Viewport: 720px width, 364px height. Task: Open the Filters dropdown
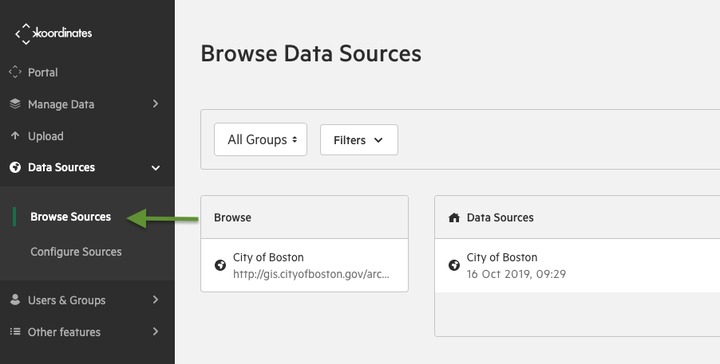point(359,140)
